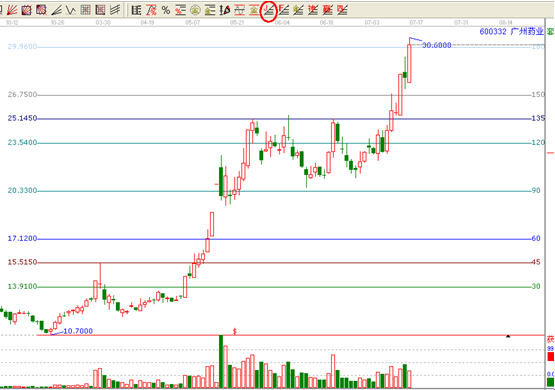This screenshot has height=390, width=555.
Task: Click the 17.1200 blue price level label
Action: pyautogui.click(x=22, y=239)
